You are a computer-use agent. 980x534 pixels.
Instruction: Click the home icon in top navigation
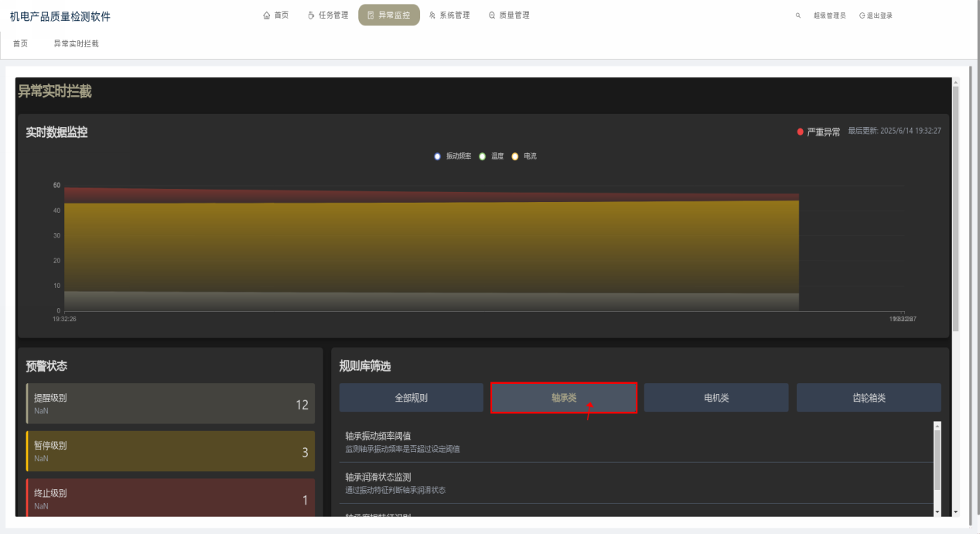click(x=267, y=15)
